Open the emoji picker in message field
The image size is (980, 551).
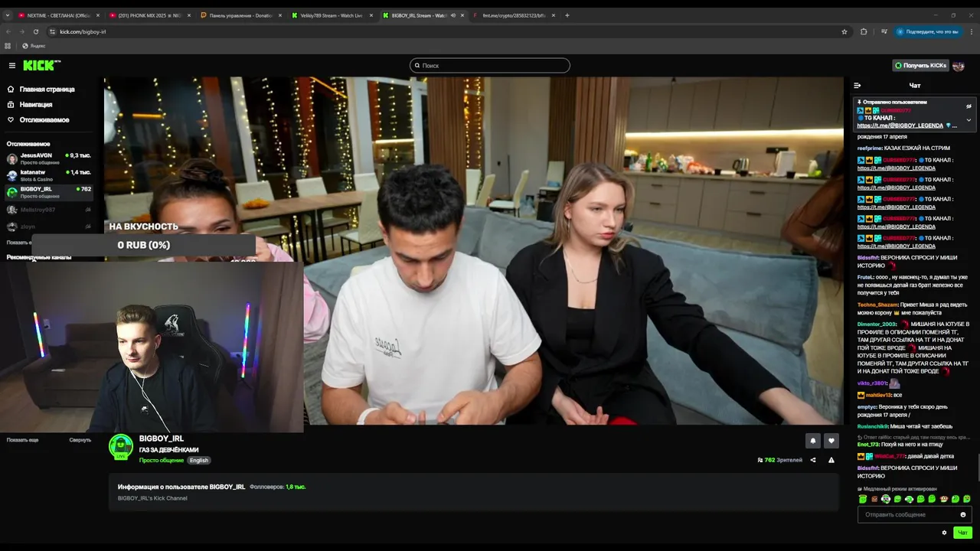[x=963, y=514]
